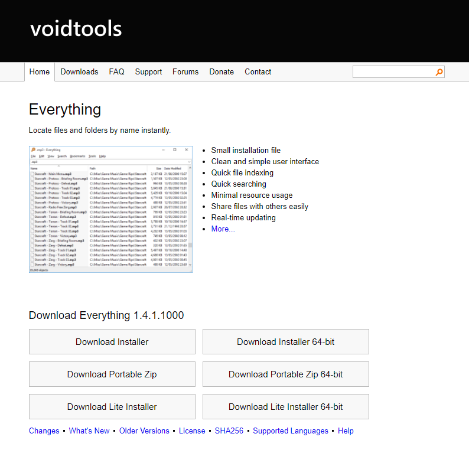
Task: Click the Download Portable Zip button
Action: (x=112, y=374)
